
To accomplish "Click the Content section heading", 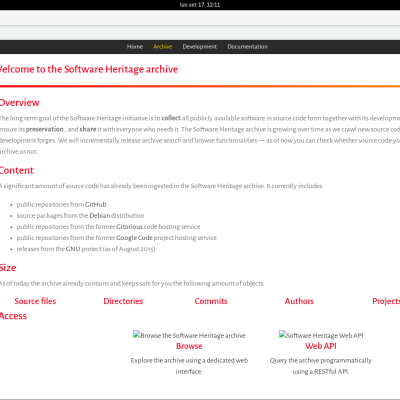I will (x=17, y=170).
